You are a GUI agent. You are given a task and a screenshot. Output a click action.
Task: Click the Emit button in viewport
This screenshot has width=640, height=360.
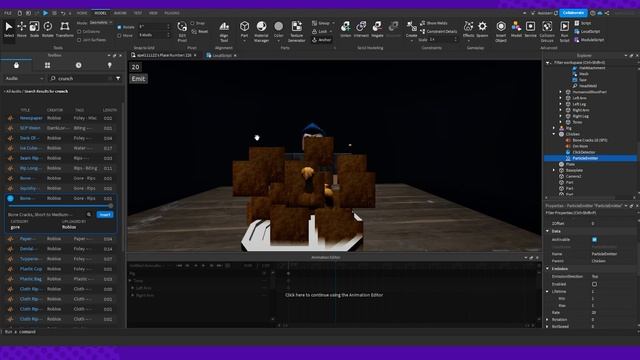point(138,79)
